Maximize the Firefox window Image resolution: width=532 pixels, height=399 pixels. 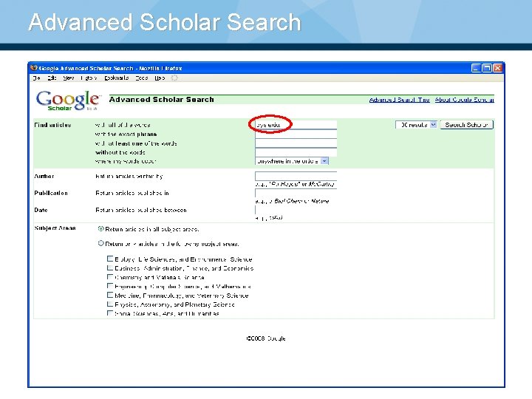click(x=487, y=68)
